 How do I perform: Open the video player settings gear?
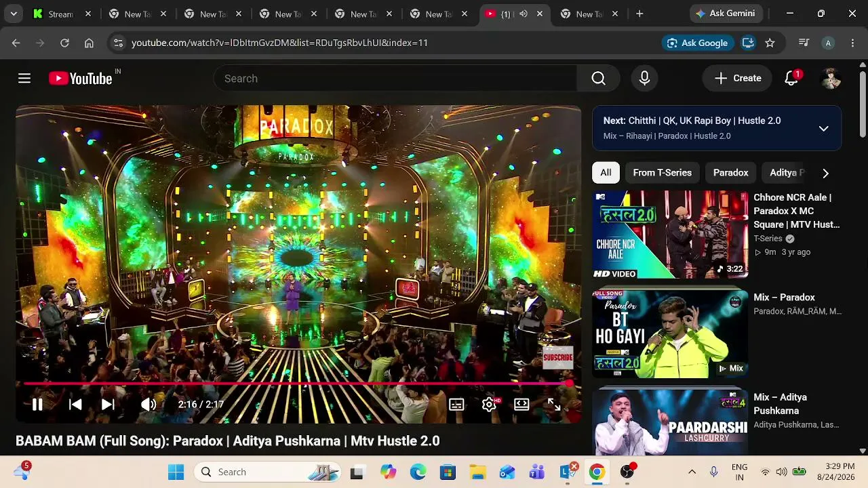click(489, 405)
